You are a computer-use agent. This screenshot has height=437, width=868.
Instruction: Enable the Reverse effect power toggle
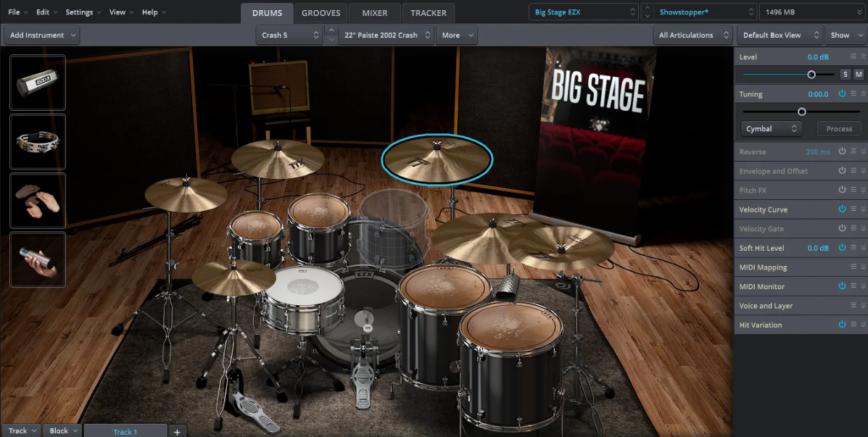tap(841, 151)
